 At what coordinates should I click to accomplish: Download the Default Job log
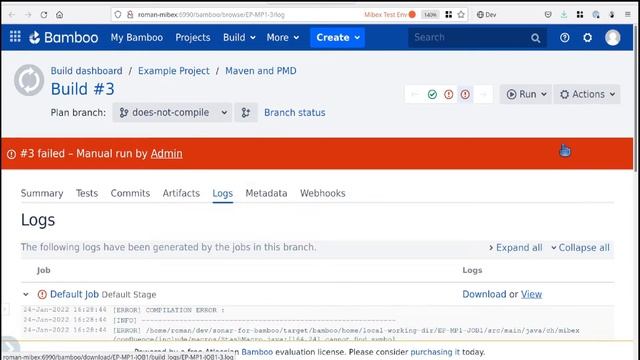[x=484, y=294]
